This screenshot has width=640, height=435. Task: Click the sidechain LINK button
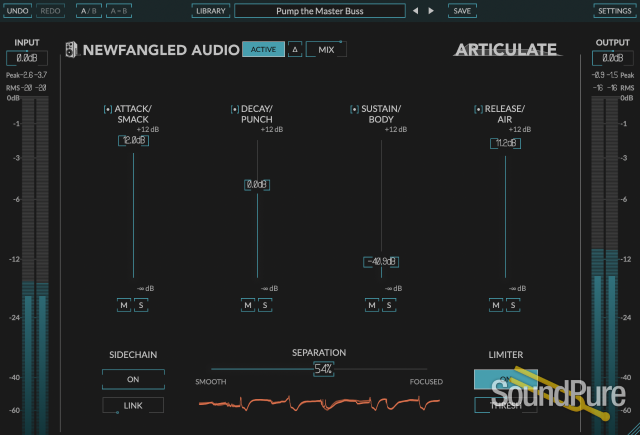pos(133,405)
